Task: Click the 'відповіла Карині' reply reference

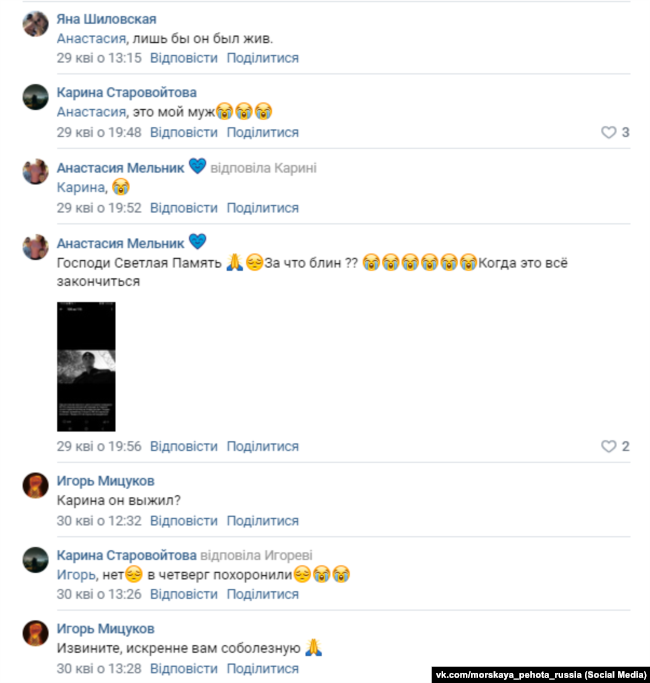Action: tap(264, 168)
